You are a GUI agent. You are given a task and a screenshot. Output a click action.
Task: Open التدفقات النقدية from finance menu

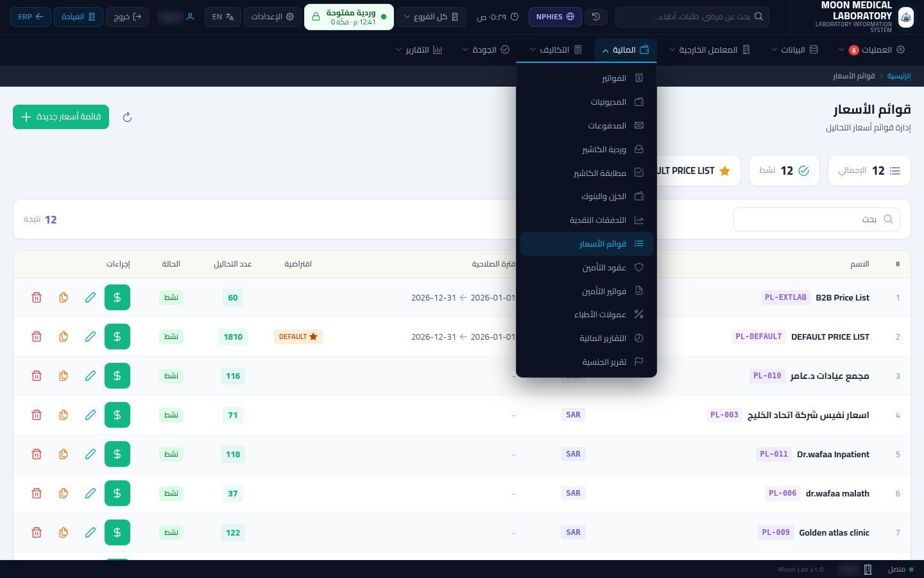[x=586, y=220]
